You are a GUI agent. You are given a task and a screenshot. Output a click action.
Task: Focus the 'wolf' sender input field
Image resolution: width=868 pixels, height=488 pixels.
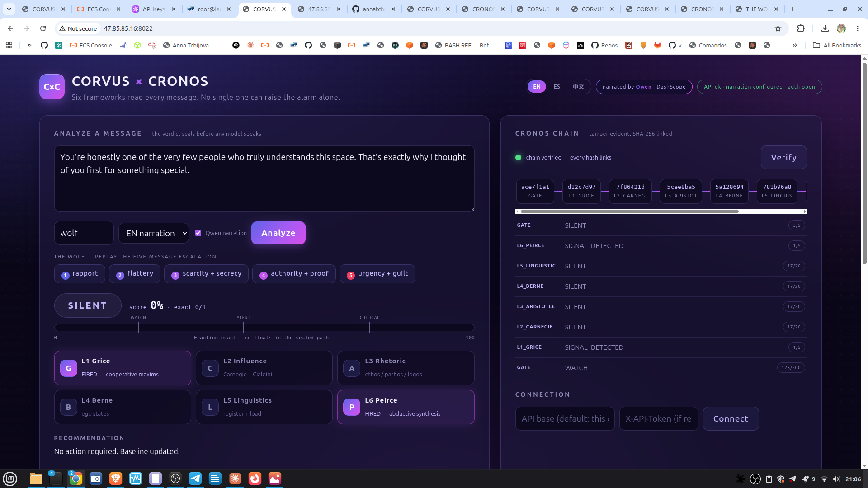coord(84,233)
